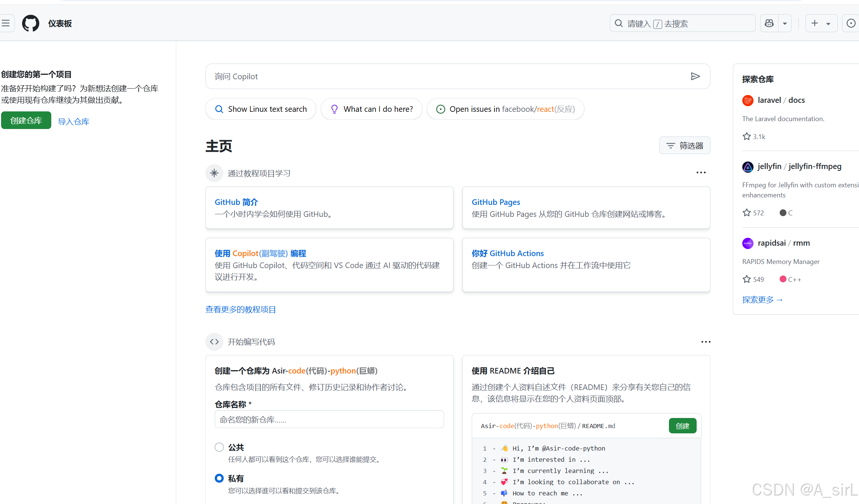
Task: Click the send arrow in the Copilot prompt box
Action: point(696,76)
